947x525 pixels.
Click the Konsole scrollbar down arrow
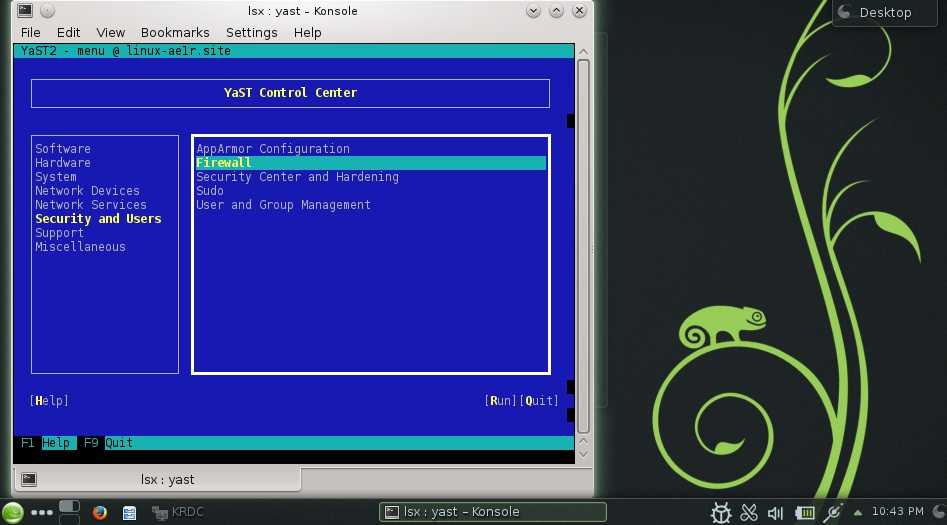[x=583, y=455]
